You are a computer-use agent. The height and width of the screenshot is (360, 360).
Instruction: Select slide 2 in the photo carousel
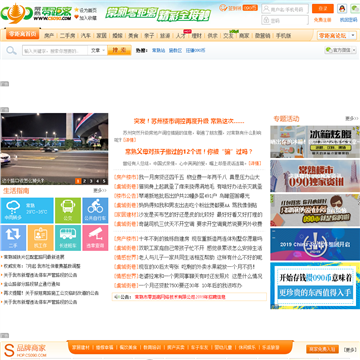(x=85, y=181)
